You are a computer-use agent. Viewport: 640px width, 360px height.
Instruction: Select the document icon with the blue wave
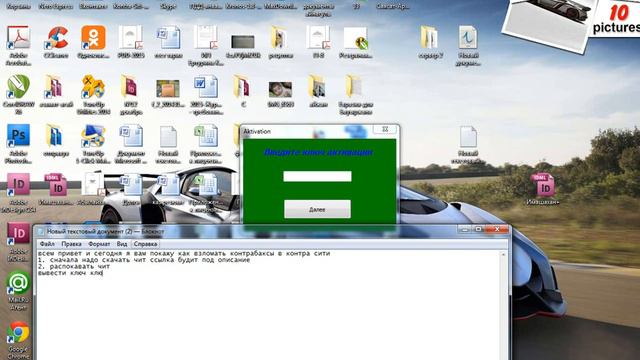coord(468,39)
